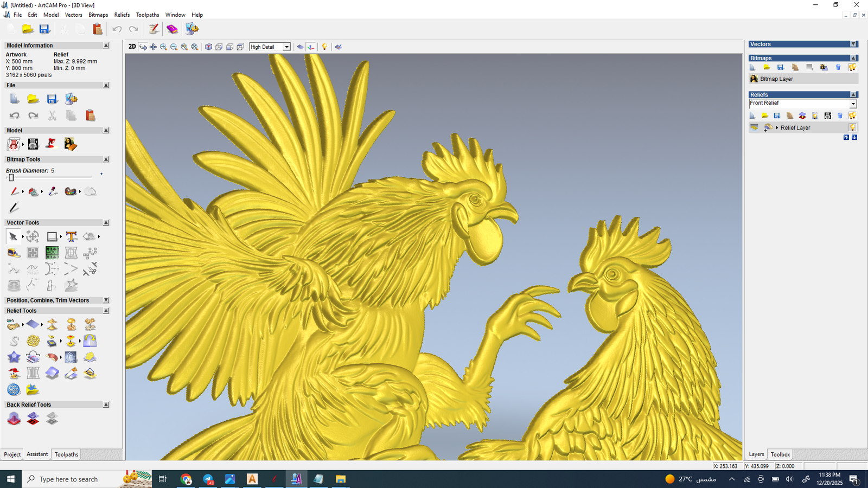Screen dimensions: 868x488
Task: Click the measure tape tool icon
Action: (14, 253)
